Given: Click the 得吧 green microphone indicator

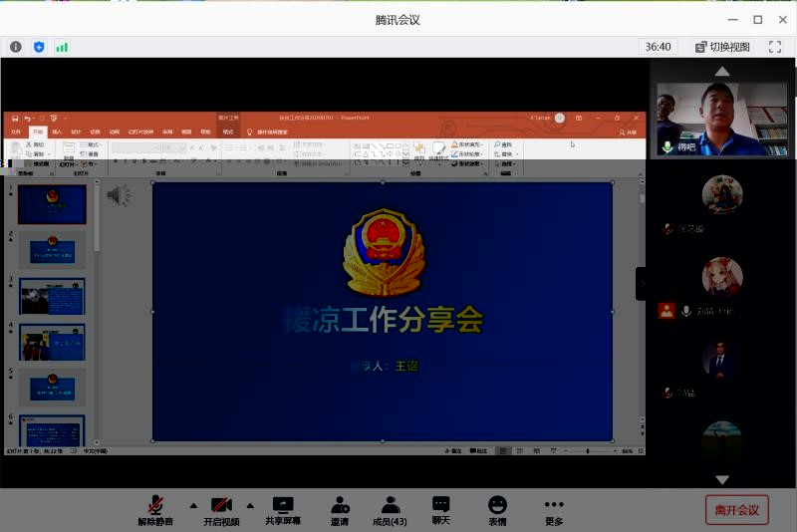Looking at the screenshot, I should tap(667, 146).
